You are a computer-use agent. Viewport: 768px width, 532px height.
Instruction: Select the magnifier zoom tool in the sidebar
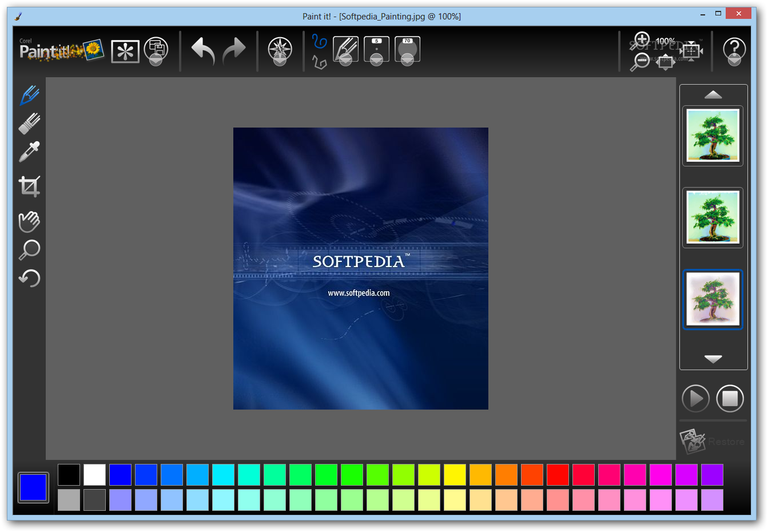point(30,249)
